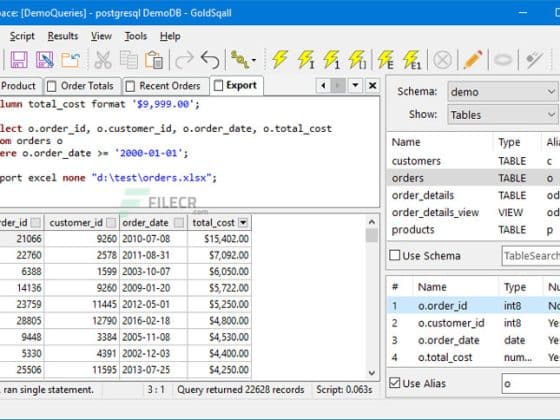Switch to the Product tab
The height and width of the screenshot is (420, 560).
pyautogui.click(x=20, y=86)
